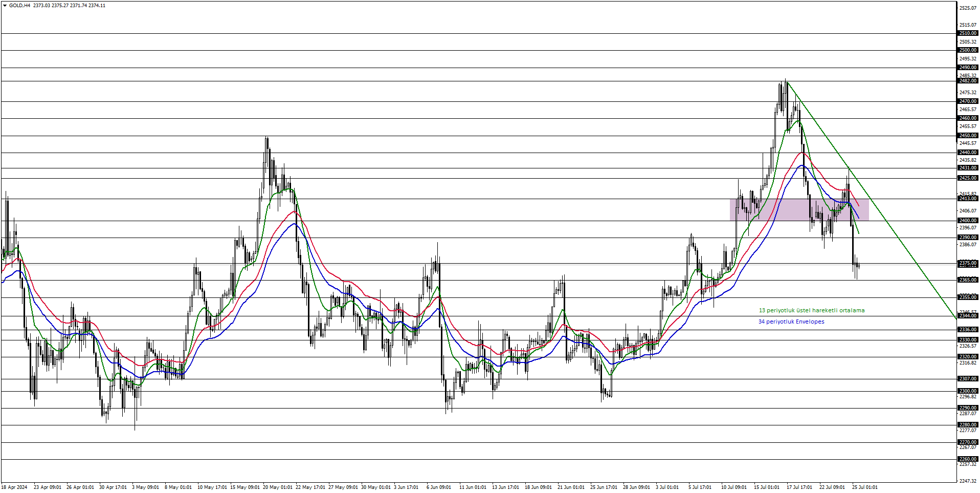Click the 20 May 01:01 time label

(x=278, y=487)
